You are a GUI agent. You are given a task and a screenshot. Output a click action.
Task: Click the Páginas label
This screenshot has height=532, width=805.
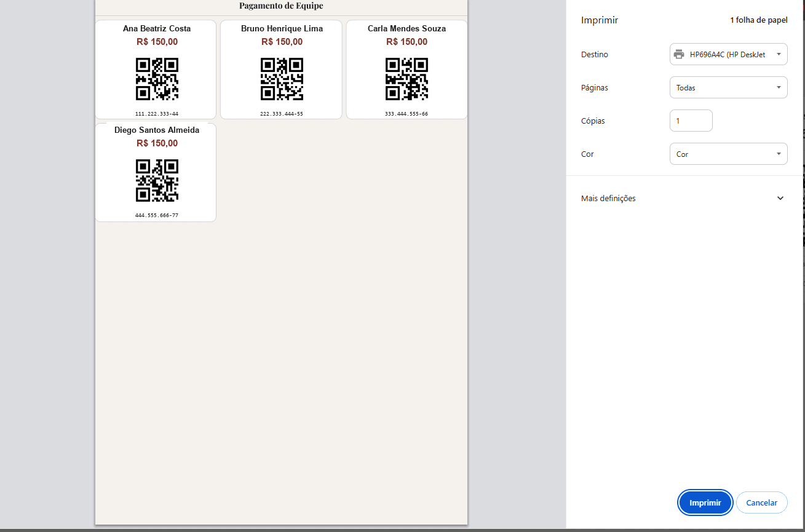(x=595, y=87)
